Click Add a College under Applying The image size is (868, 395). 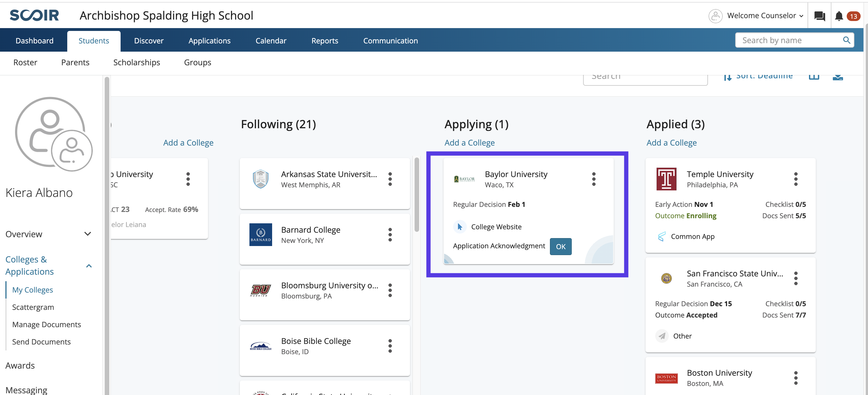(x=469, y=142)
